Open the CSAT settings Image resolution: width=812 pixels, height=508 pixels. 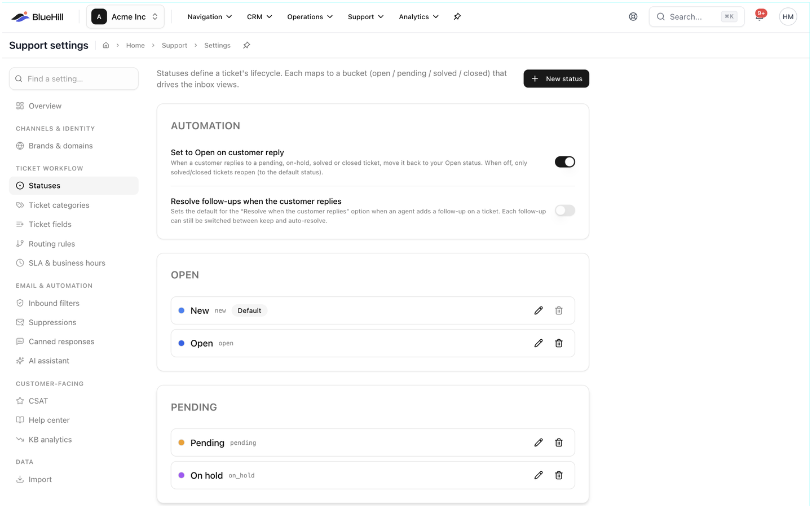coord(74,401)
